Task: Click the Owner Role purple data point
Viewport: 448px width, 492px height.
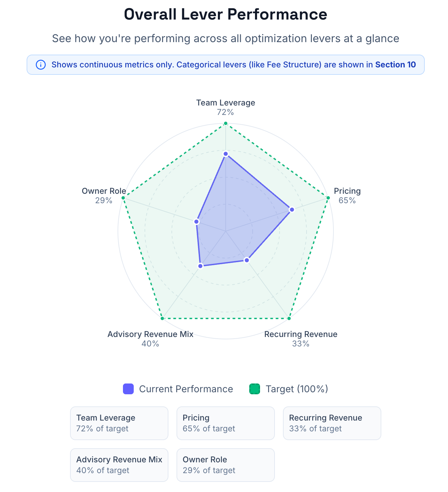Action: point(197,222)
